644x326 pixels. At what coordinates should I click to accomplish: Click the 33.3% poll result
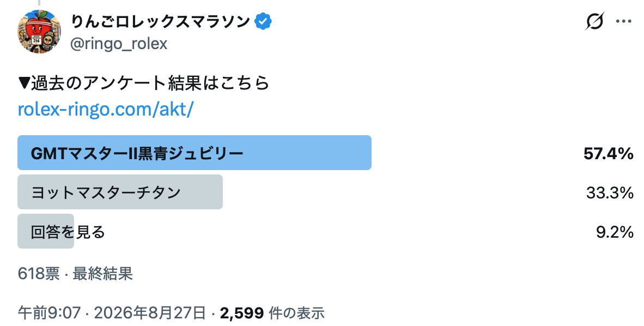pyautogui.click(x=610, y=193)
